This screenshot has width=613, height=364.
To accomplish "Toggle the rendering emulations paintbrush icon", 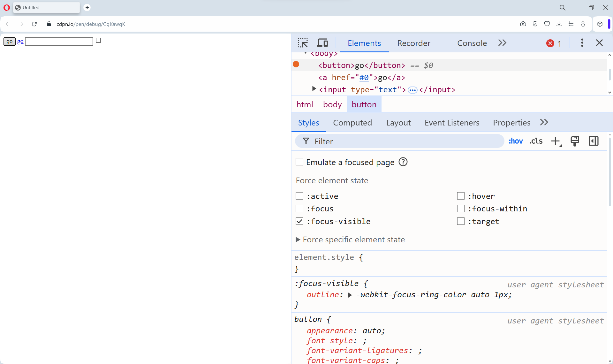I will pos(575,141).
